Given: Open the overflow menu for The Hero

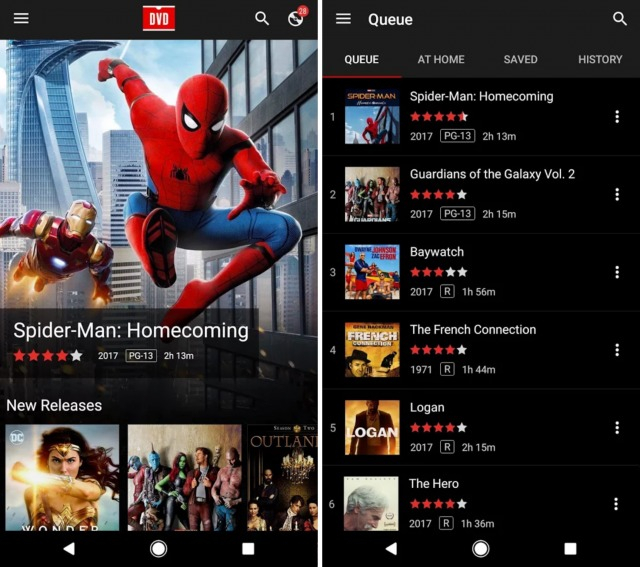Looking at the screenshot, I should click(616, 504).
